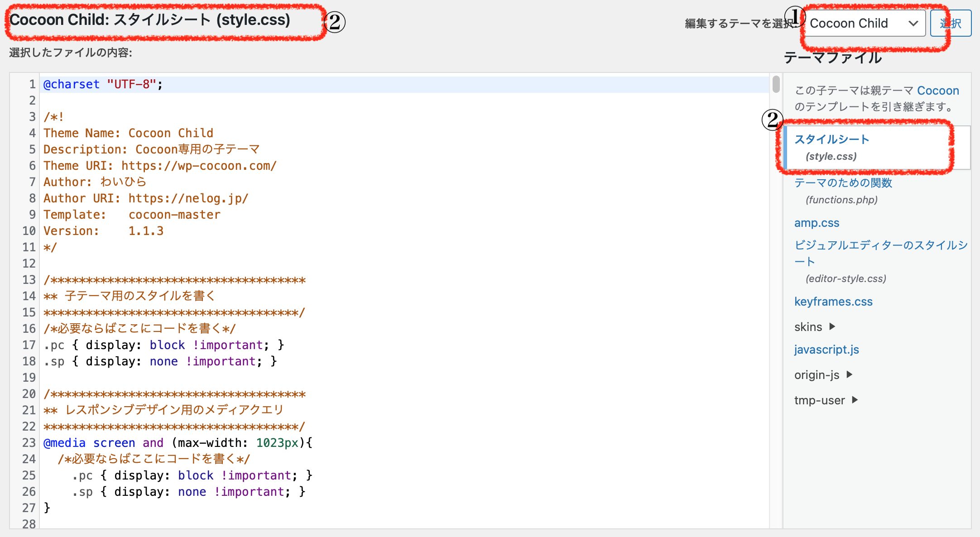Expand the tmp-user folder
This screenshot has width=980, height=537.
[826, 400]
